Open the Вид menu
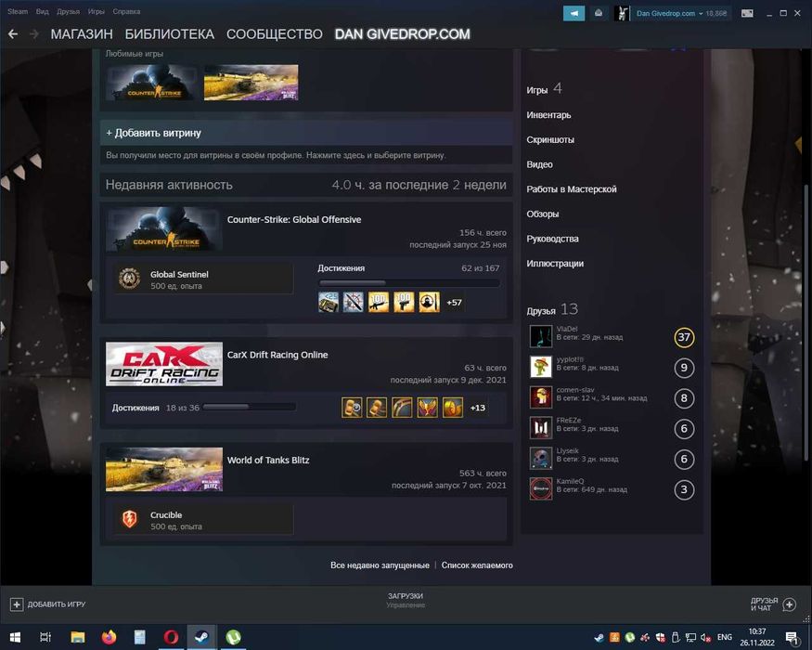This screenshot has height=650, width=812. coord(43,11)
